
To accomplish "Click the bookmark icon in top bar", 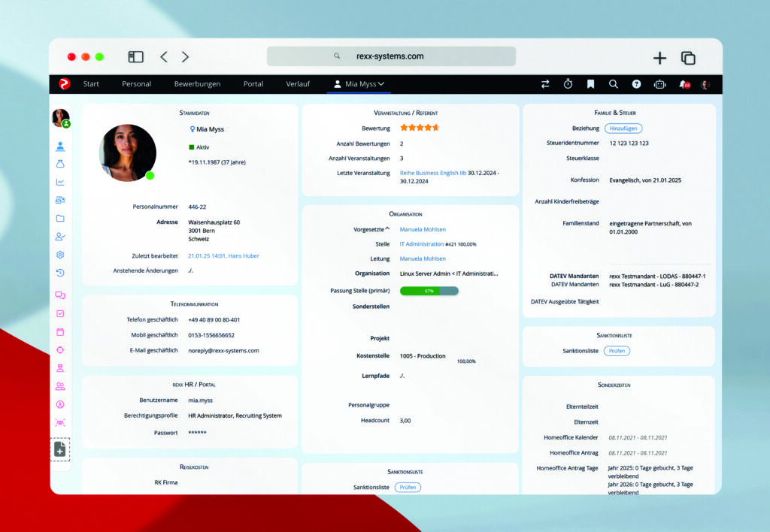I will pyautogui.click(x=591, y=84).
